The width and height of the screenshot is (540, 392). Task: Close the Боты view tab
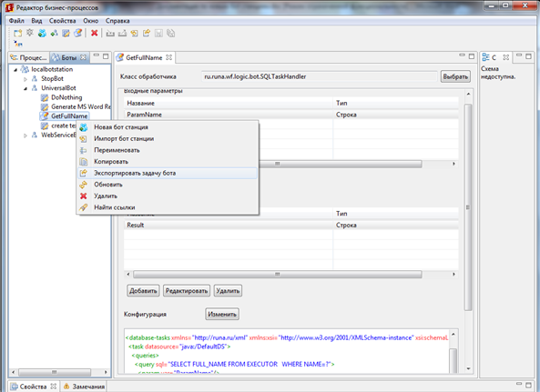point(84,57)
